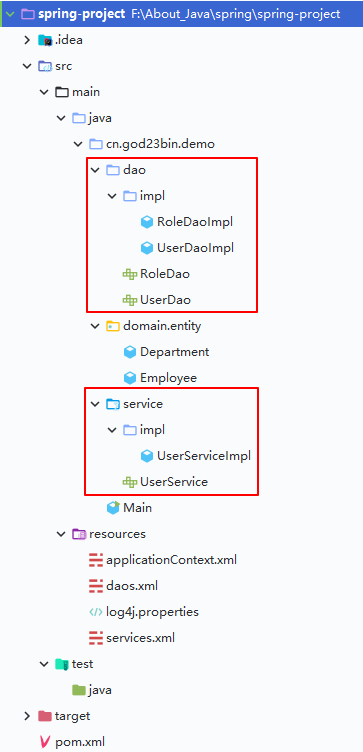The image size is (363, 752).
Task: Select the Employee entity name
Action: pyautogui.click(x=168, y=378)
